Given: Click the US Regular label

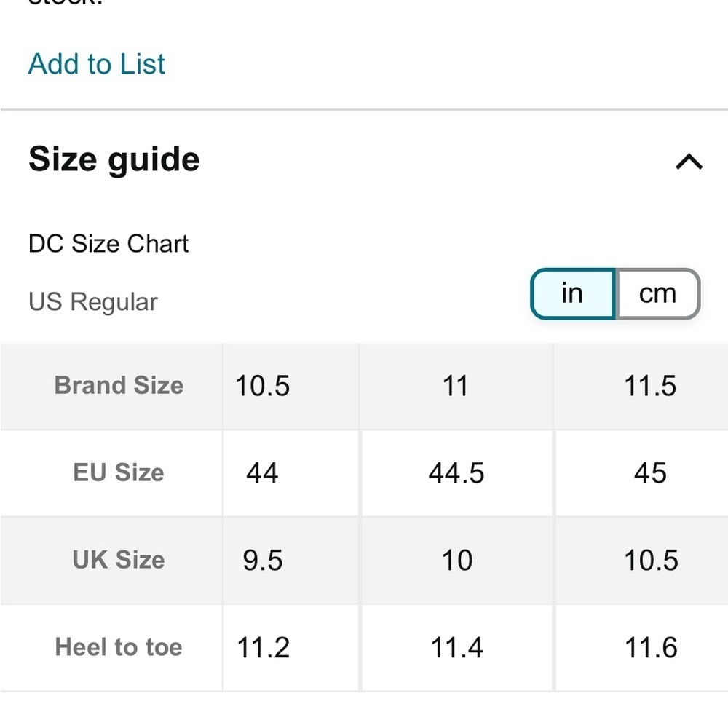Looking at the screenshot, I should click(93, 302).
